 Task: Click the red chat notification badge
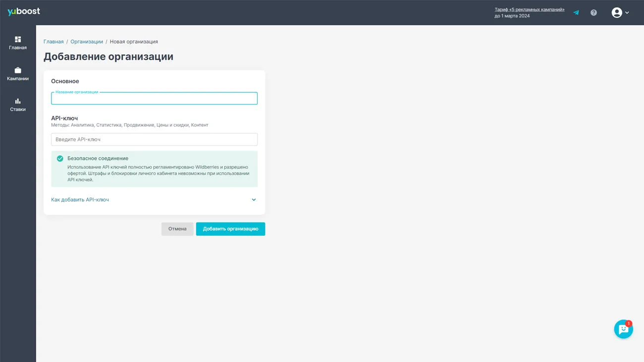pos(629,323)
